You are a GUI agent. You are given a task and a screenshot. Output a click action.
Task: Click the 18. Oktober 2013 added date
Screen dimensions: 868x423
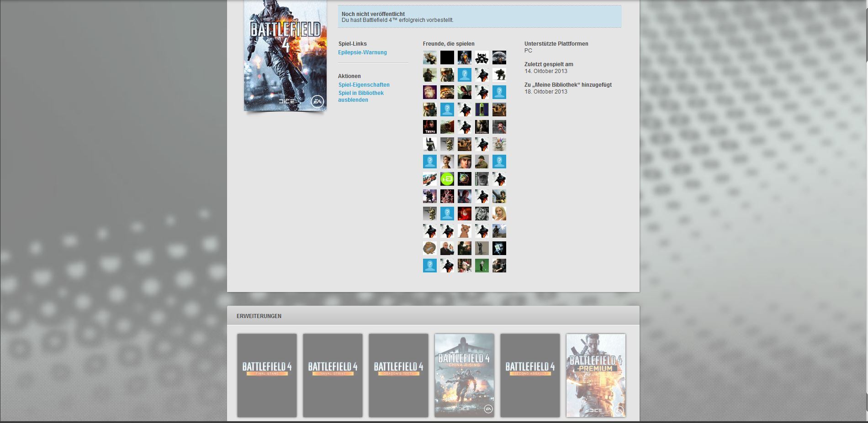click(x=546, y=92)
